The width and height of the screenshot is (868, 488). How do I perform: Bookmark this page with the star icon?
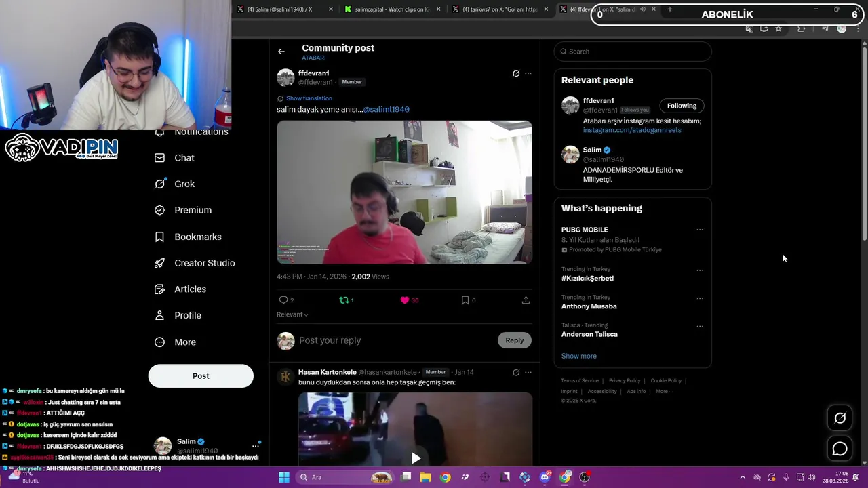[x=778, y=28]
